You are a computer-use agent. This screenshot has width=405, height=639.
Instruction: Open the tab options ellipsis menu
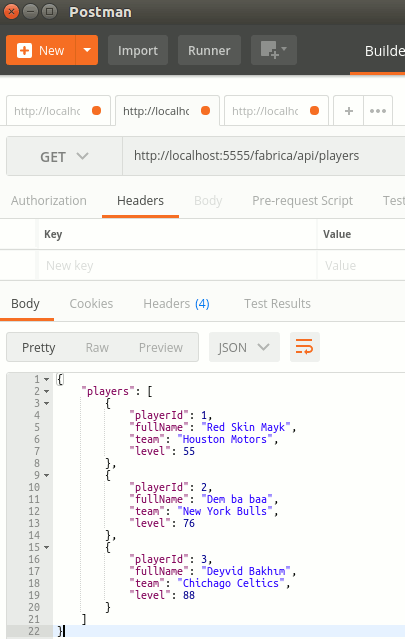(378, 110)
